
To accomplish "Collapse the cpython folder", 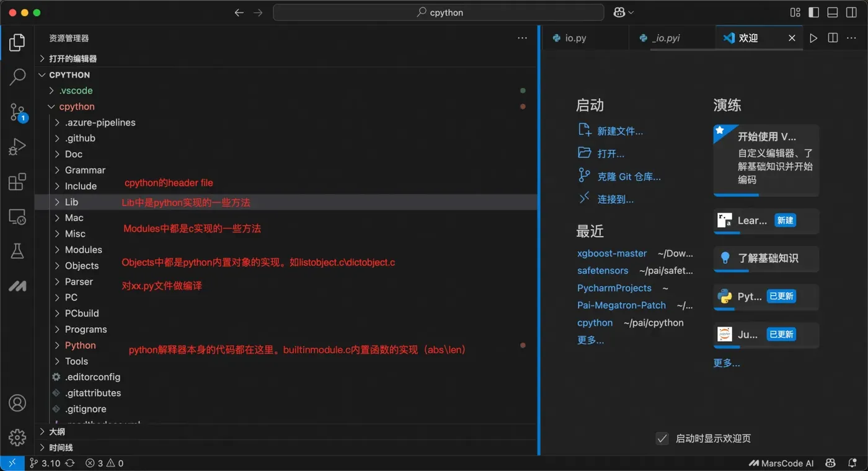I will (x=286, y=107).
